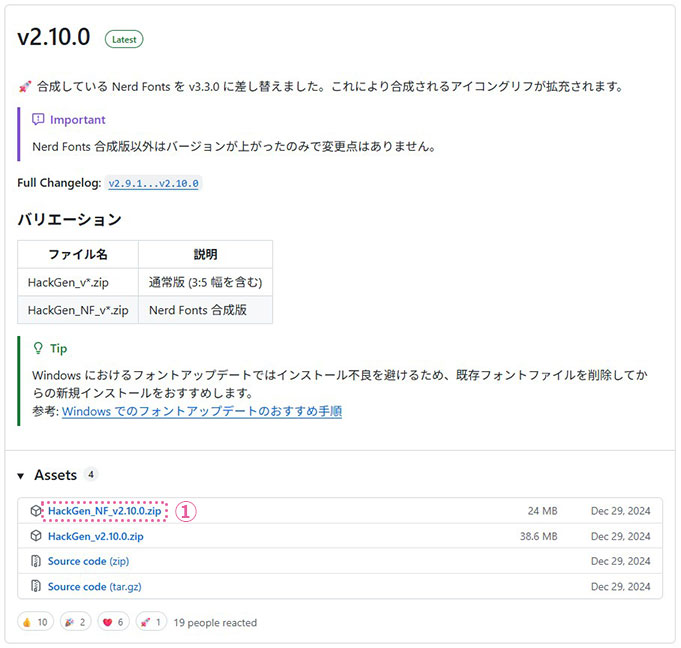
Task: Click file-zip icon beside Source code (zip)
Action: [x=36, y=561]
